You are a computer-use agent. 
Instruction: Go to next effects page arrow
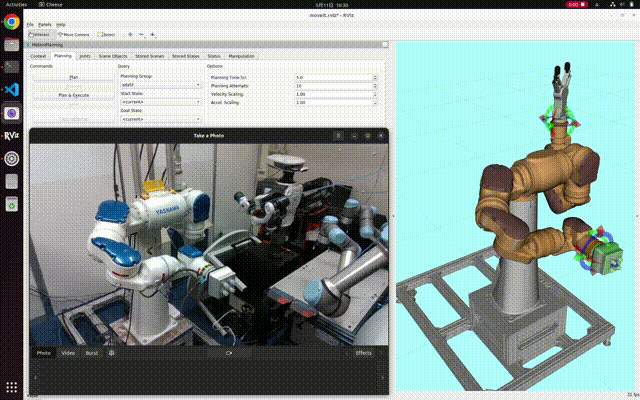[380, 353]
